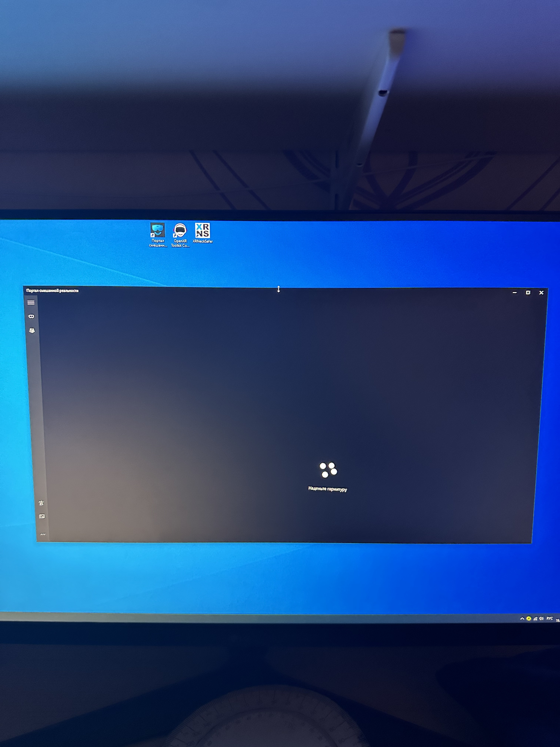Minimize the Mixed Reality Portal window
Image resolution: width=560 pixels, height=747 pixels.
coord(515,293)
